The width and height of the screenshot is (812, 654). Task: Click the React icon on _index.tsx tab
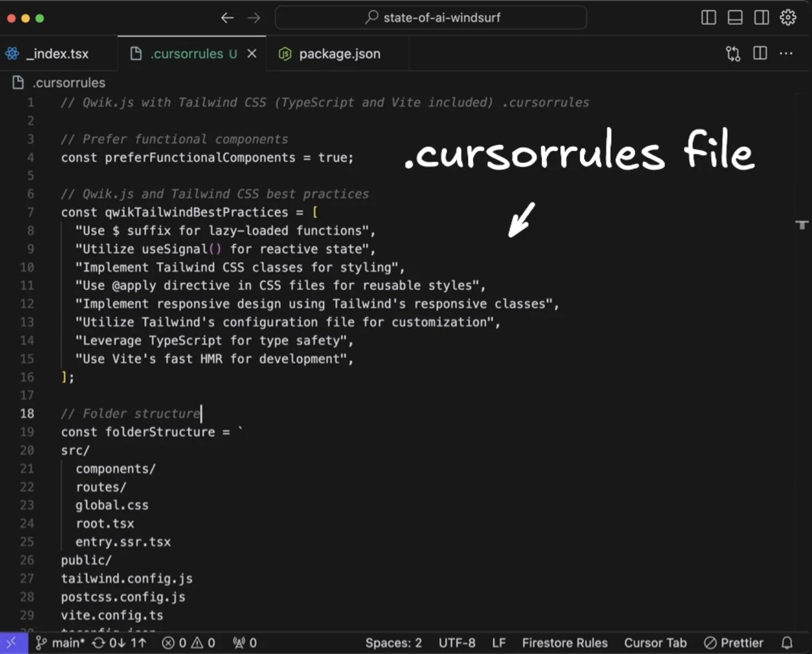tap(12, 53)
